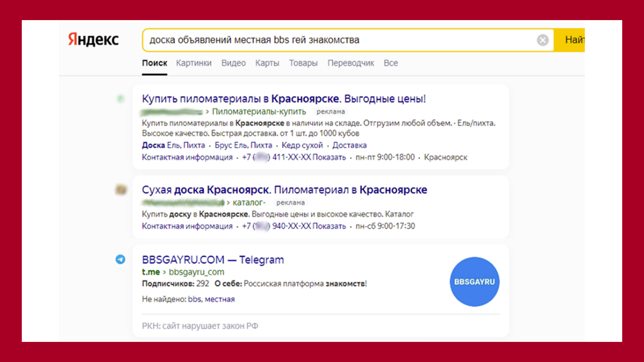Screen dimensions: 644x362
Task: Click the Telegram favicon beside the result
Action: coord(120,259)
